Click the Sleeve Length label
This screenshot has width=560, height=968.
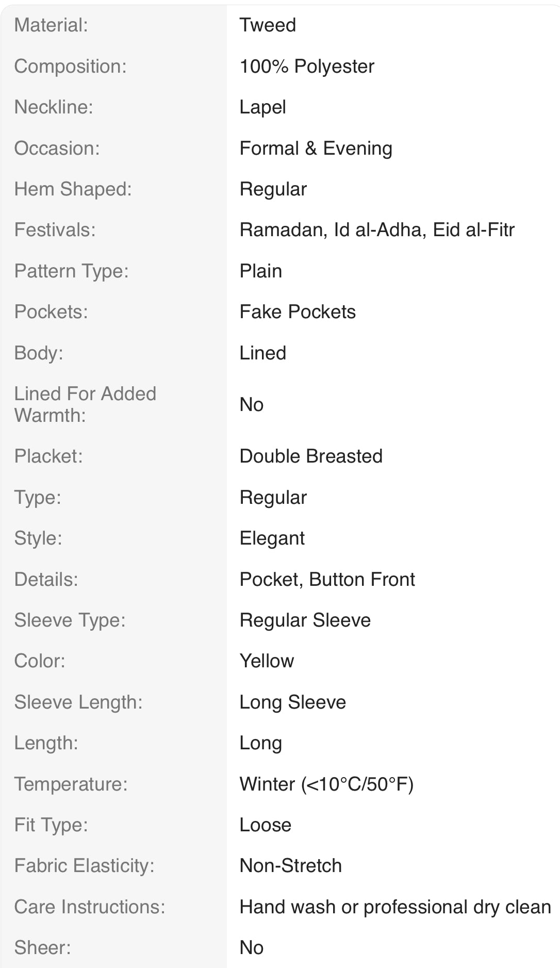point(78,702)
